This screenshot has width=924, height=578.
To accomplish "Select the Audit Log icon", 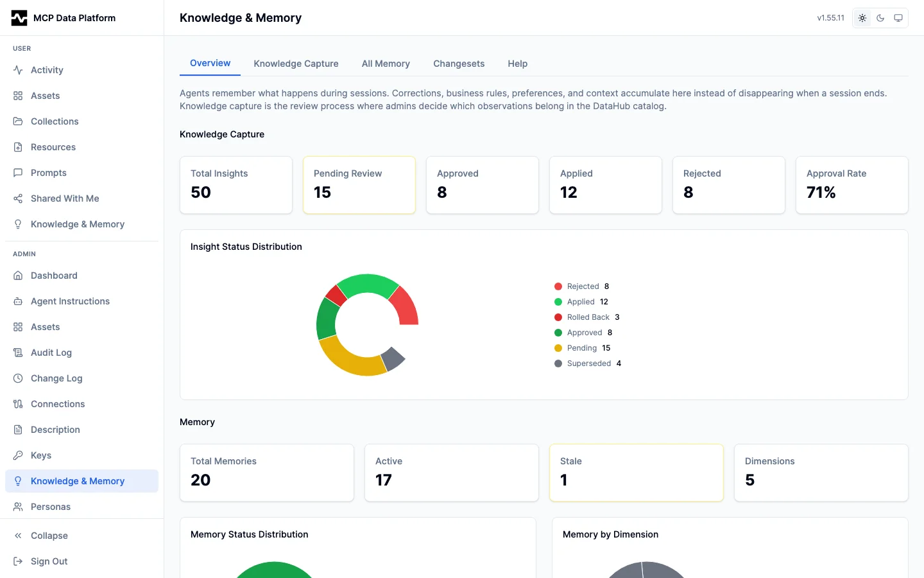I will (x=18, y=353).
